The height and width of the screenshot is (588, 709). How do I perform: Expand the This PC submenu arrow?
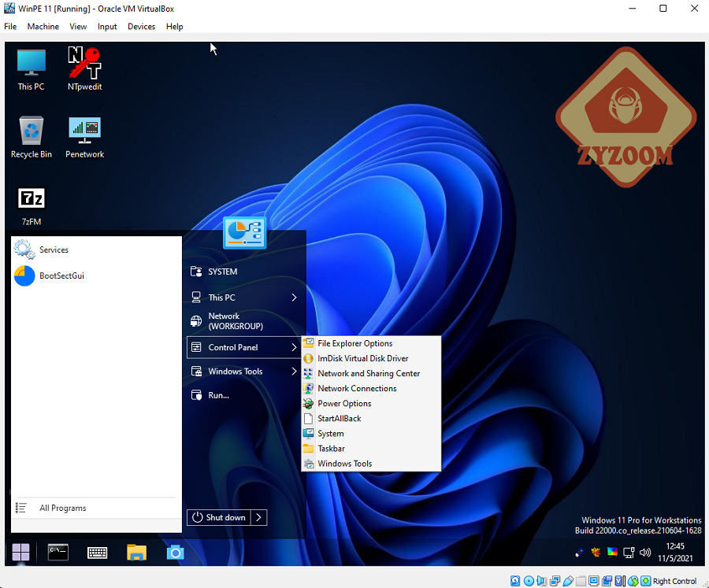[x=294, y=298]
